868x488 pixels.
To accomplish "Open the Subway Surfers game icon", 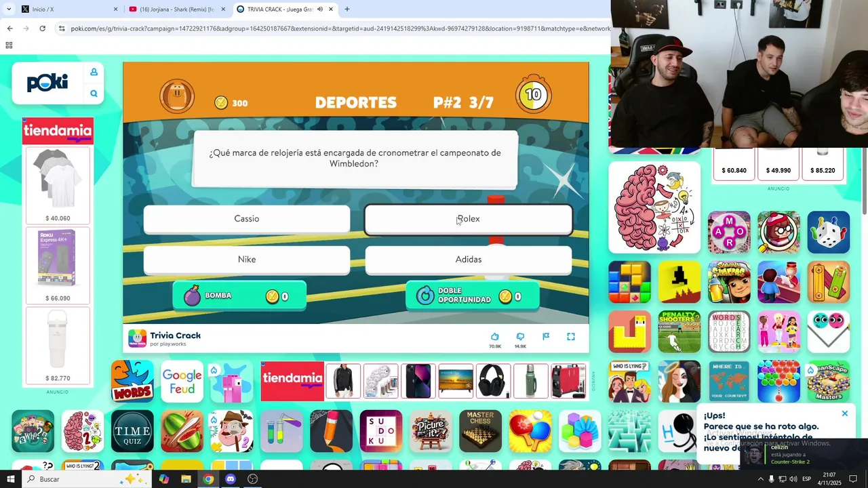I will pyautogui.click(x=729, y=282).
